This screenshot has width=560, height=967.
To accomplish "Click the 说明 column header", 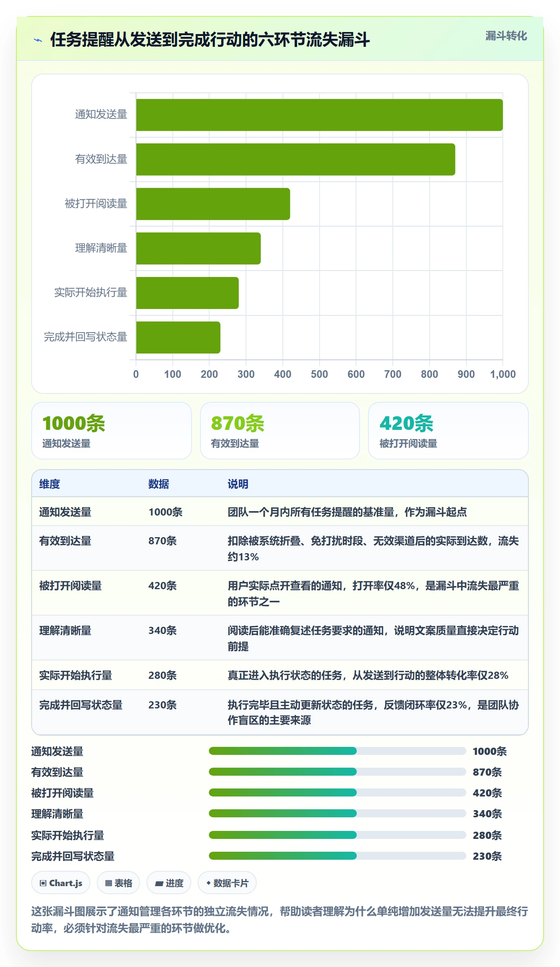I will pos(238,484).
